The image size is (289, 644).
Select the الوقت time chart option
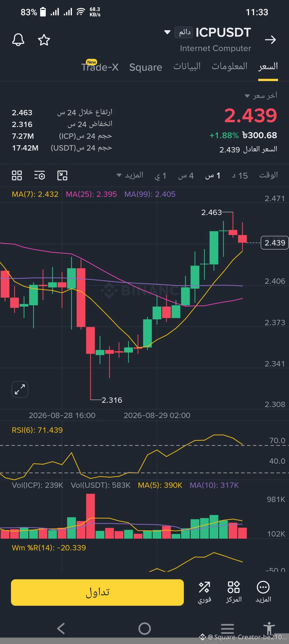point(268,175)
